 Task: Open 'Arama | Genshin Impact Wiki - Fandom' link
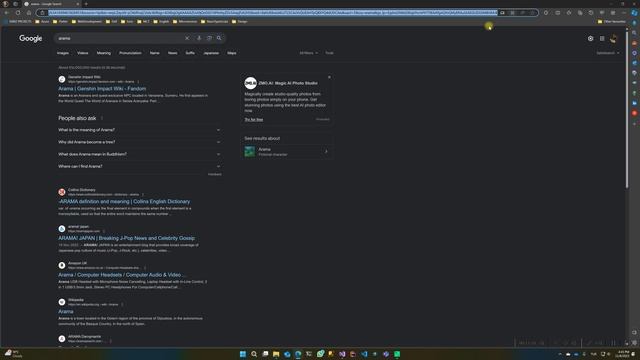coord(102,89)
